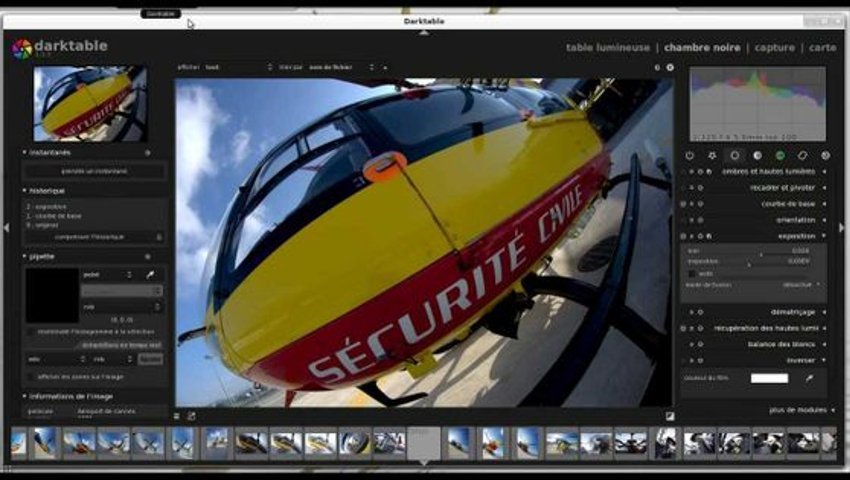This screenshot has height=480, width=850.
Task: Pick film color with inverser eyedropper
Action: pyautogui.click(x=809, y=379)
